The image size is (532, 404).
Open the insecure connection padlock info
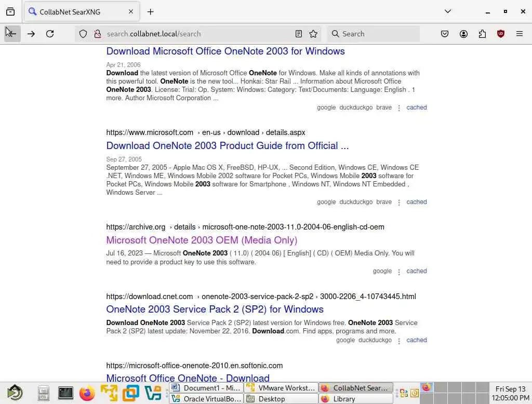pos(98,34)
